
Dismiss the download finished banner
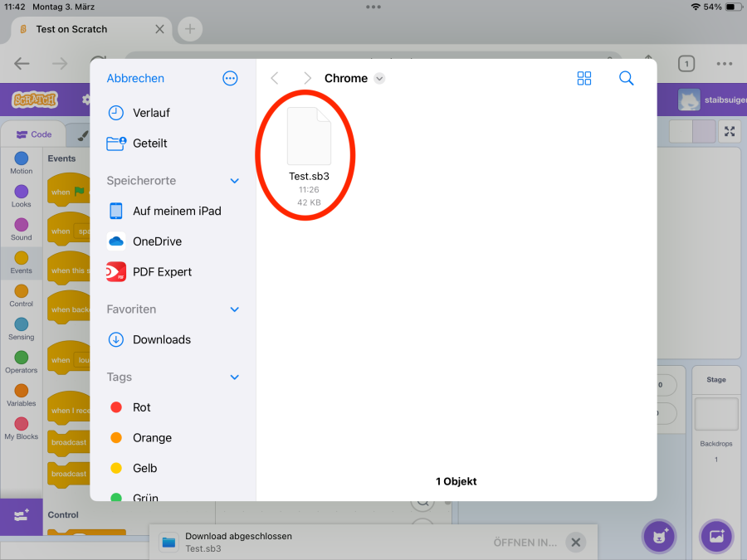575,543
